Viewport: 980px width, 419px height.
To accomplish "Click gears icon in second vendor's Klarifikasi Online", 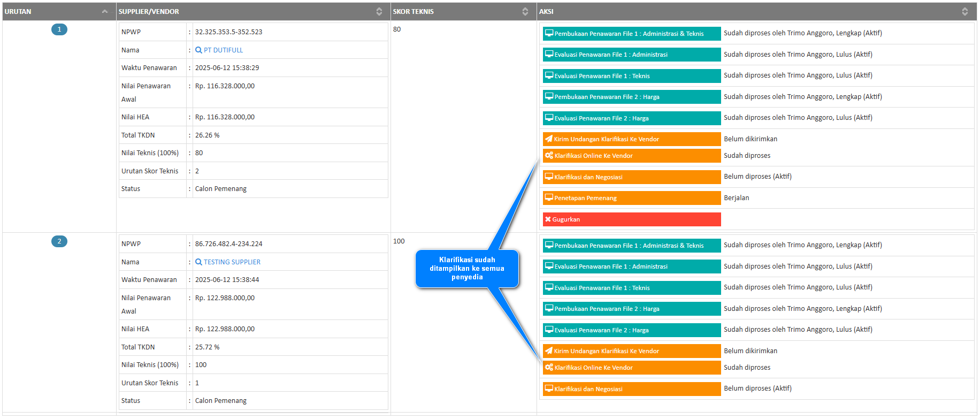I will coord(549,368).
